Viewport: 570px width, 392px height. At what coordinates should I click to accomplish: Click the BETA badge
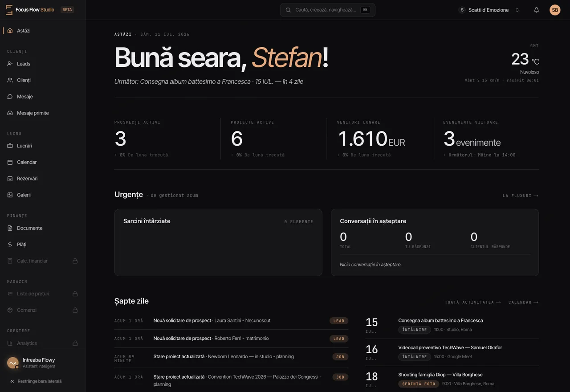[67, 10]
